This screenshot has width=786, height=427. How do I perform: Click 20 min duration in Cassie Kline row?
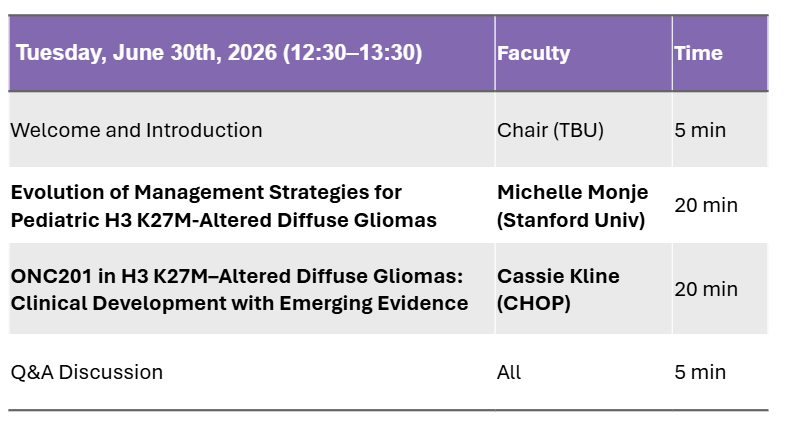706,289
